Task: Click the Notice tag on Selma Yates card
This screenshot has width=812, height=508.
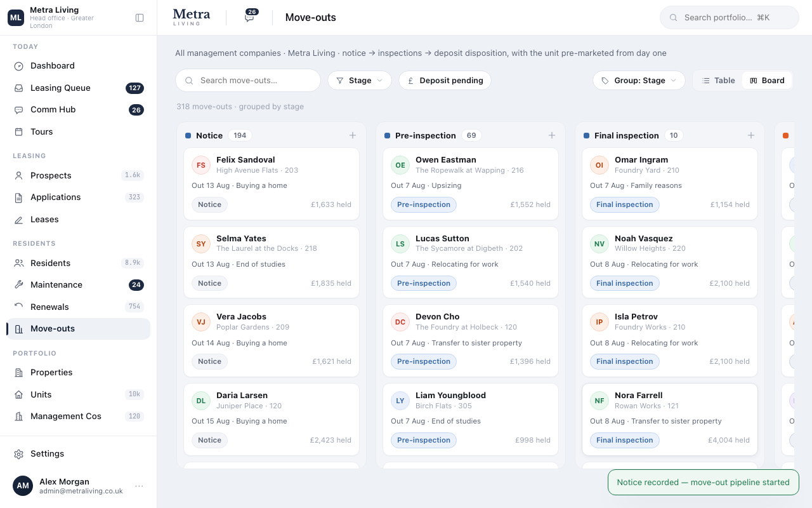Action: point(209,283)
